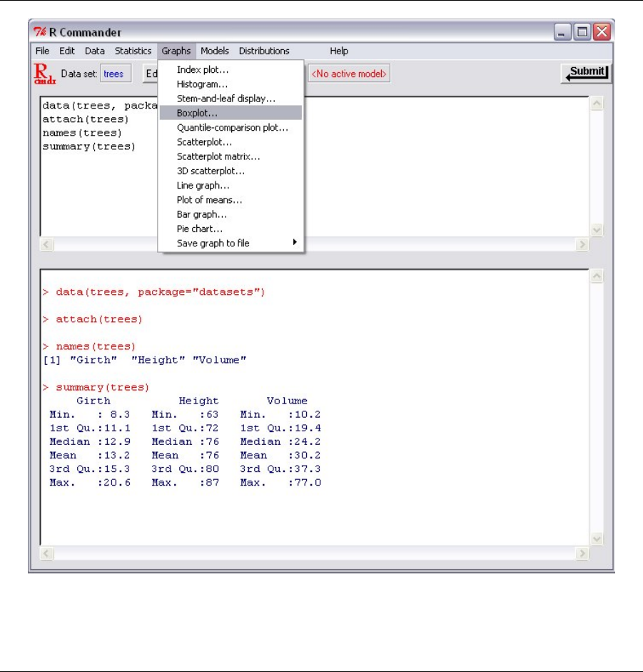Open the File menu
The image size is (643, 672).
(42, 51)
